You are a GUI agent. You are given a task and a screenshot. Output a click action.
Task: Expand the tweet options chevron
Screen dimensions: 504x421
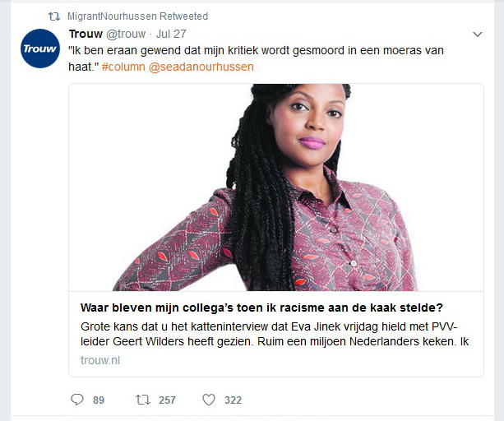(478, 34)
